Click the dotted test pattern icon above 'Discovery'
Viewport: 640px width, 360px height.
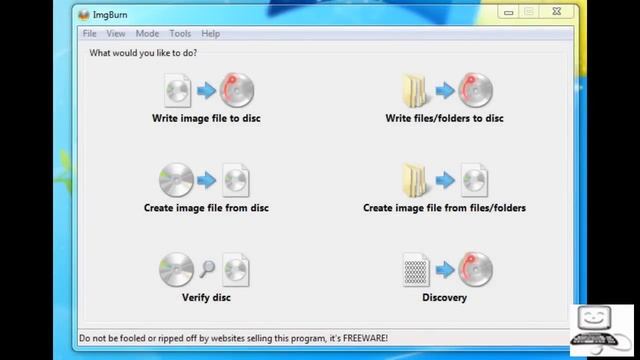tap(416, 270)
